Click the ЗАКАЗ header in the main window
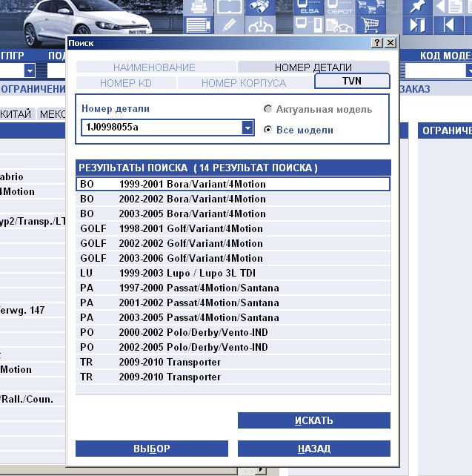 (x=415, y=89)
